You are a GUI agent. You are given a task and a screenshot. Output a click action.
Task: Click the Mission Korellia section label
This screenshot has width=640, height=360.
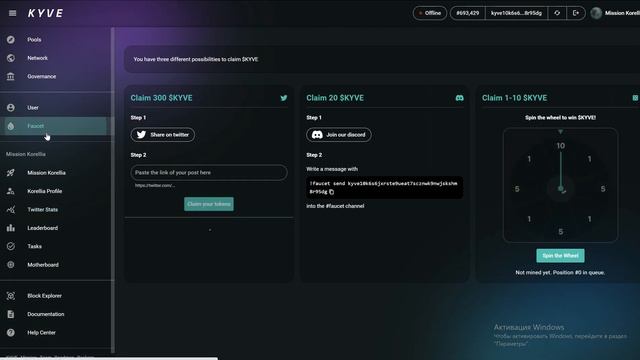[26, 154]
